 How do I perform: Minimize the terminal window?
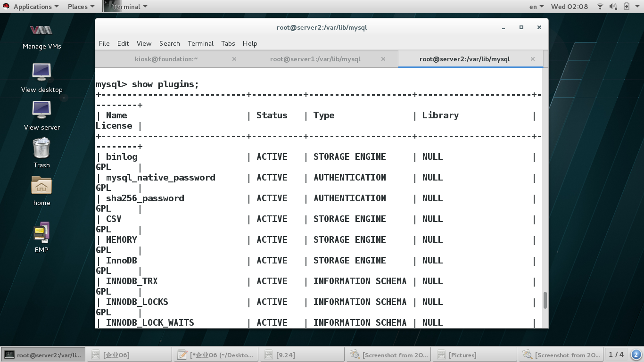(504, 27)
